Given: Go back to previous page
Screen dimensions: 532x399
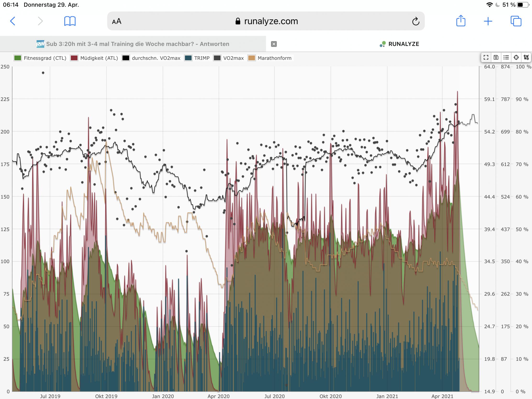Looking at the screenshot, I should tap(13, 21).
